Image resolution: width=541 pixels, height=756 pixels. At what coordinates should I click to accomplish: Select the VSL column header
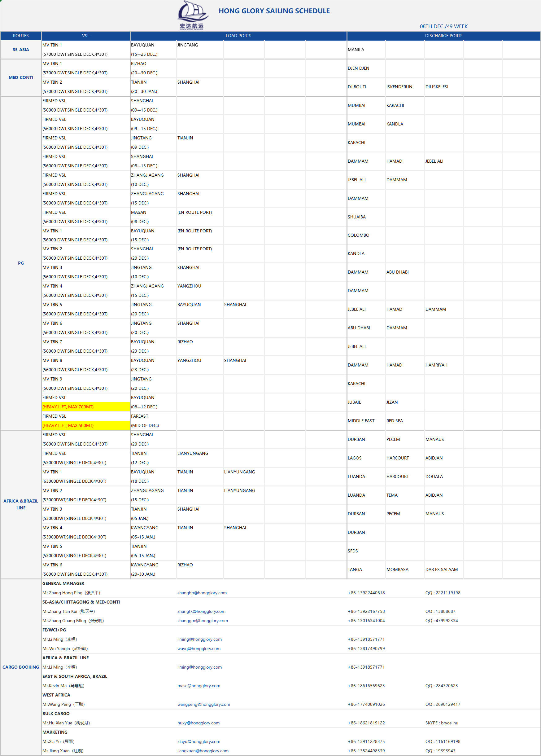tap(85, 36)
